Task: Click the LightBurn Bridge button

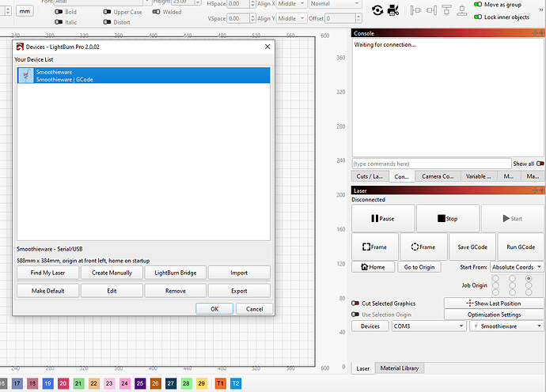Action: (175, 273)
